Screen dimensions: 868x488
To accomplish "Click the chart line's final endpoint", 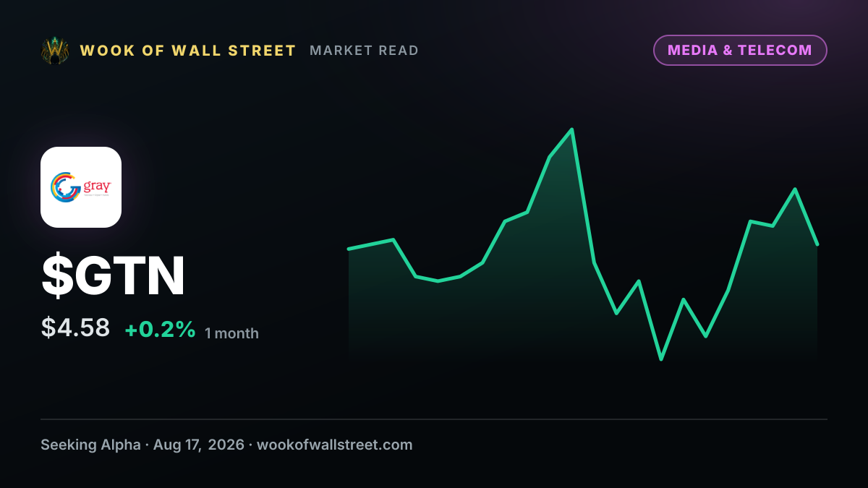I will click(x=817, y=244).
